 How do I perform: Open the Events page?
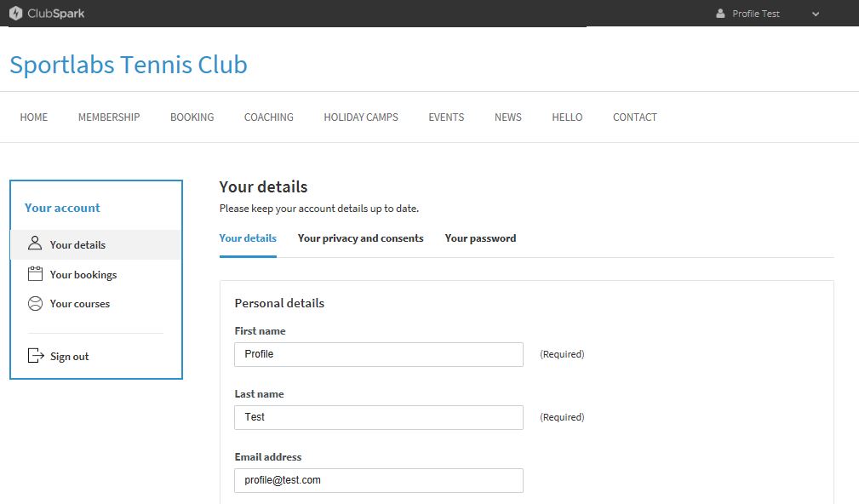click(446, 117)
